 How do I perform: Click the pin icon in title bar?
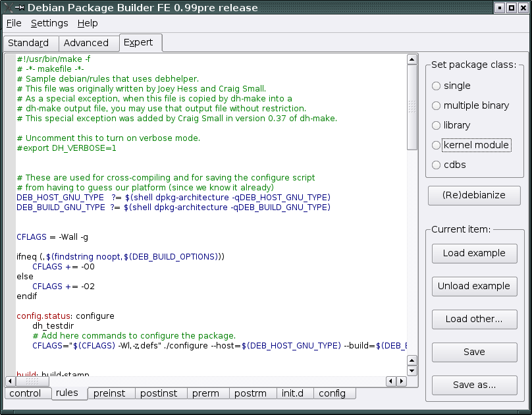point(20,7)
